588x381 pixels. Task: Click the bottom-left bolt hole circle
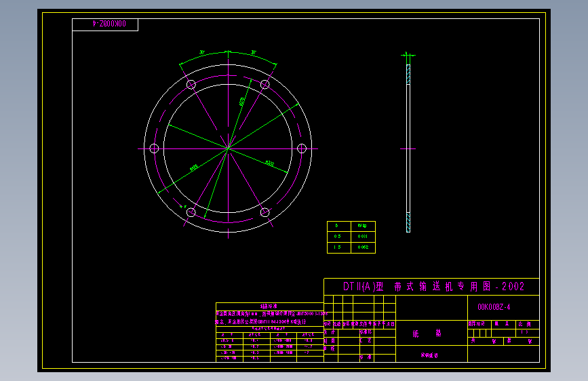click(191, 213)
